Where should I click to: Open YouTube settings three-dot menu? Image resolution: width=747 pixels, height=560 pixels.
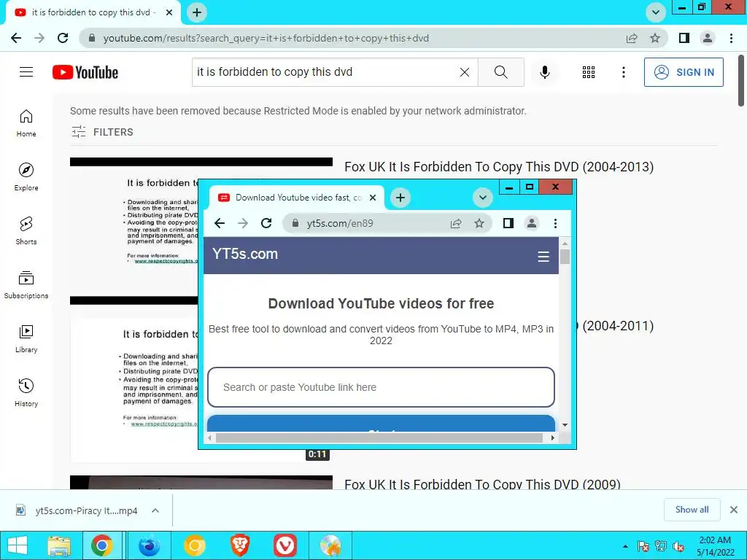pos(623,72)
